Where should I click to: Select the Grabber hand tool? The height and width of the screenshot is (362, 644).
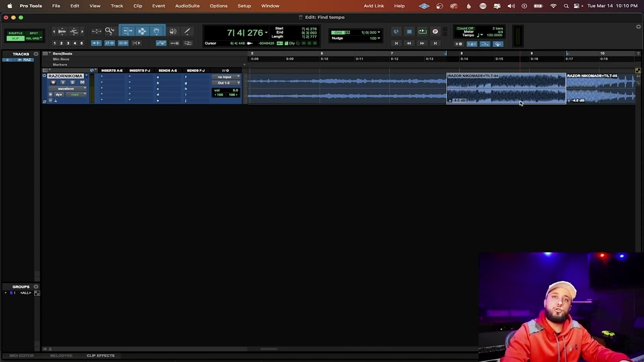tap(156, 31)
